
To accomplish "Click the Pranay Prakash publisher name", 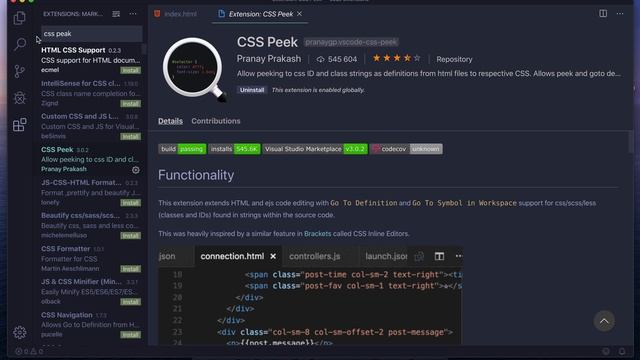I will 269,59.
